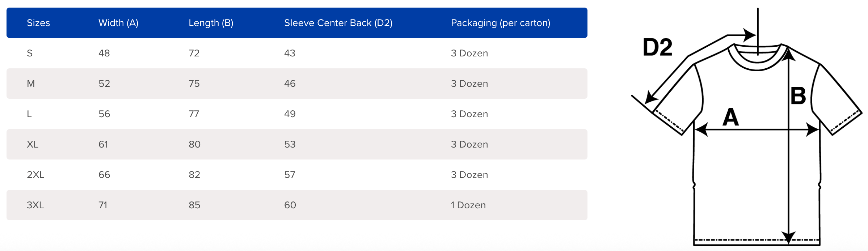Click the "Packaging (per carton)" header
Viewport: 868px width, 251px height.
(x=500, y=23)
